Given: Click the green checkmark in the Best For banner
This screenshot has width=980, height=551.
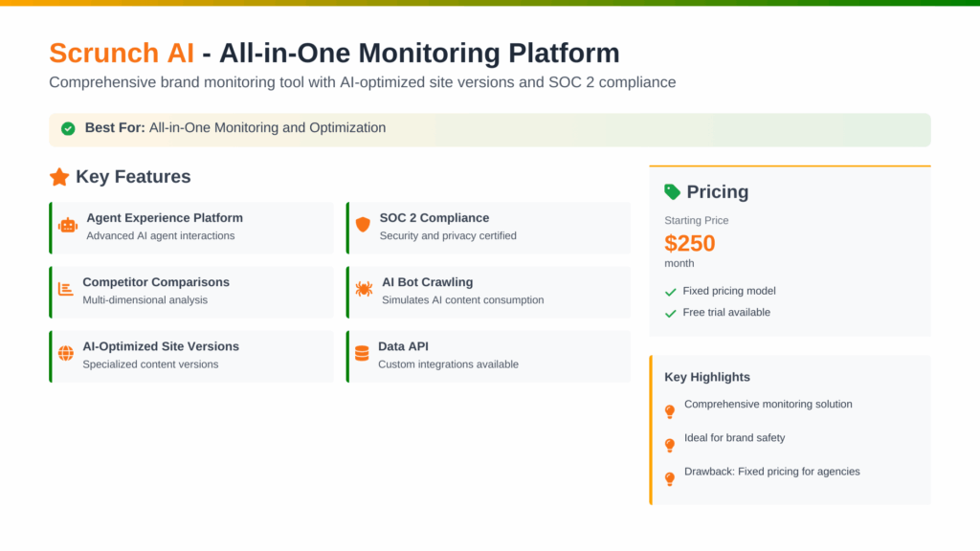Looking at the screenshot, I should (x=68, y=127).
